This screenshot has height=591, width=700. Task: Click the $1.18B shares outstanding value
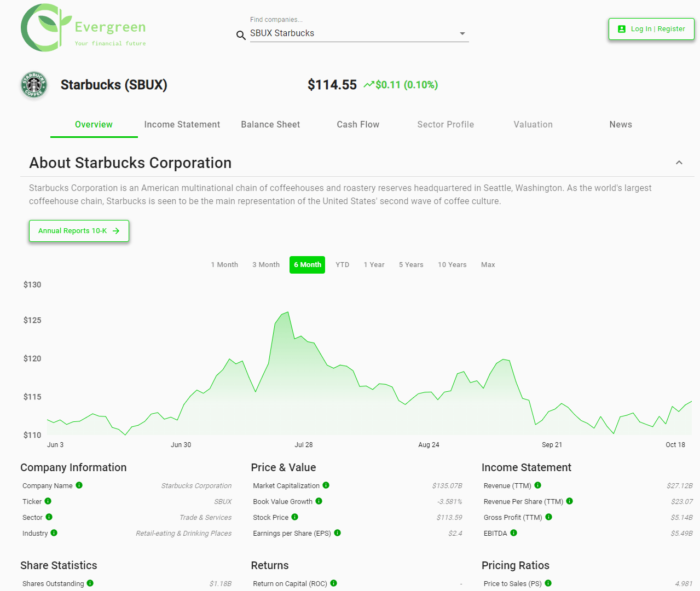(x=221, y=584)
